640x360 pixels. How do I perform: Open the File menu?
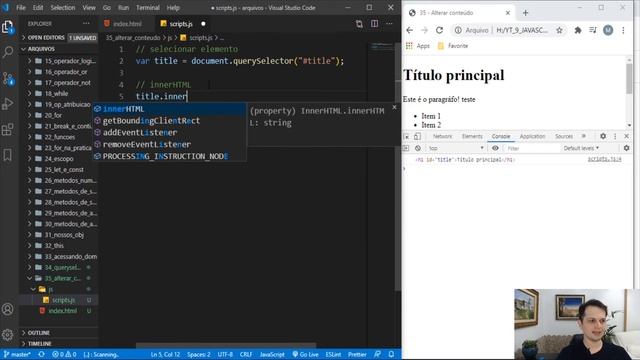point(21,8)
